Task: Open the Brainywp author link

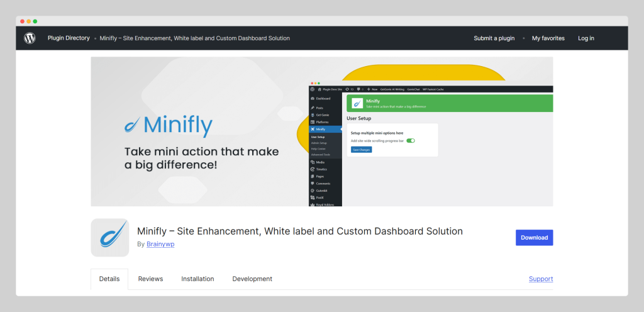Action: [x=160, y=244]
